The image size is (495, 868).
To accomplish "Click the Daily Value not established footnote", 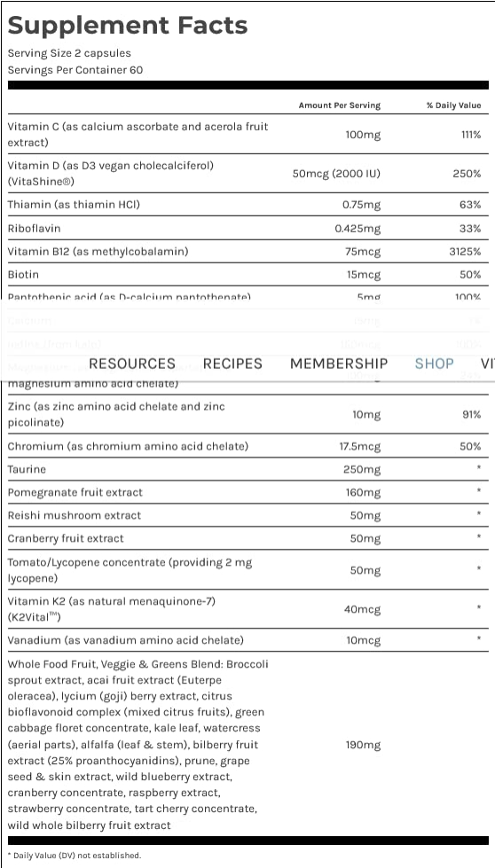I will (x=75, y=856).
